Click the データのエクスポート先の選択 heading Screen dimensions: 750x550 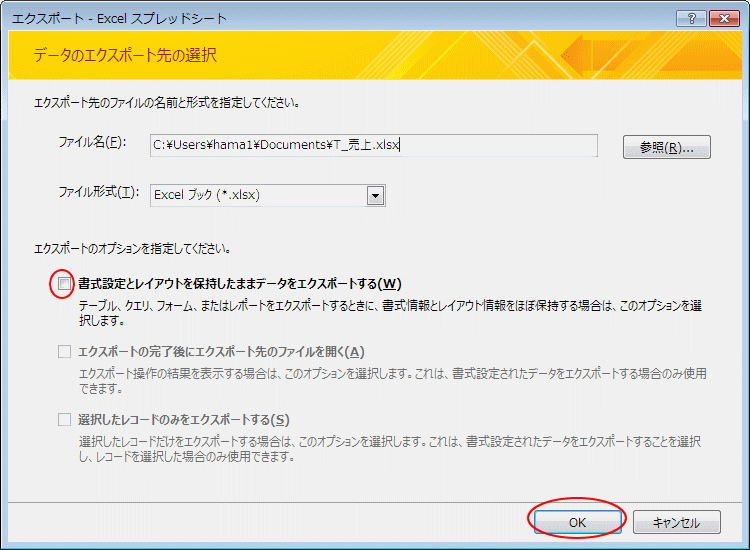click(125, 55)
